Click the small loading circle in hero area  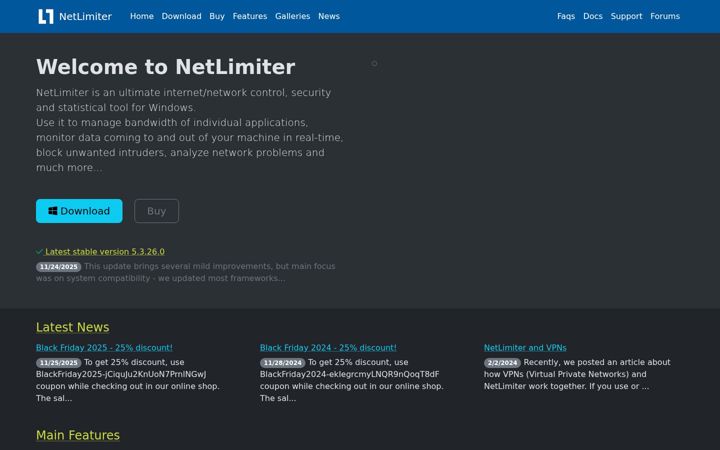[x=374, y=63]
